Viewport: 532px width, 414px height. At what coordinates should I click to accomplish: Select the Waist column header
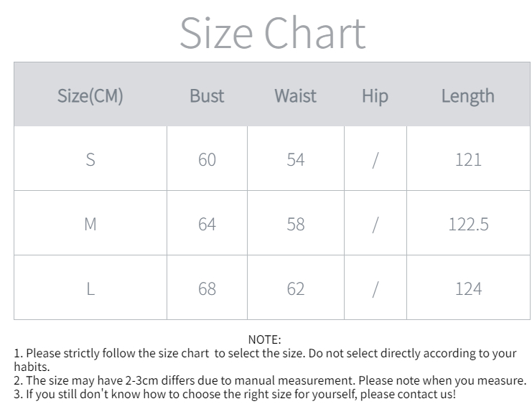pos(295,95)
